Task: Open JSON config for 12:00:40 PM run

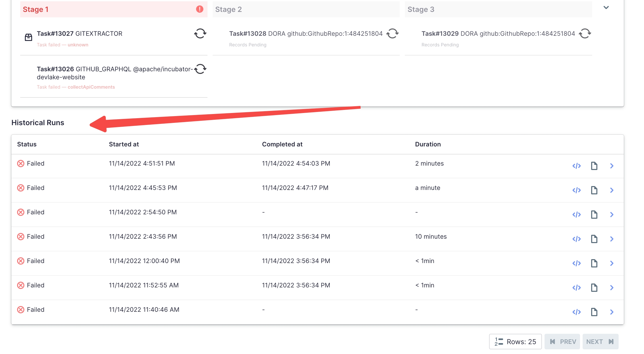Action: coord(576,263)
